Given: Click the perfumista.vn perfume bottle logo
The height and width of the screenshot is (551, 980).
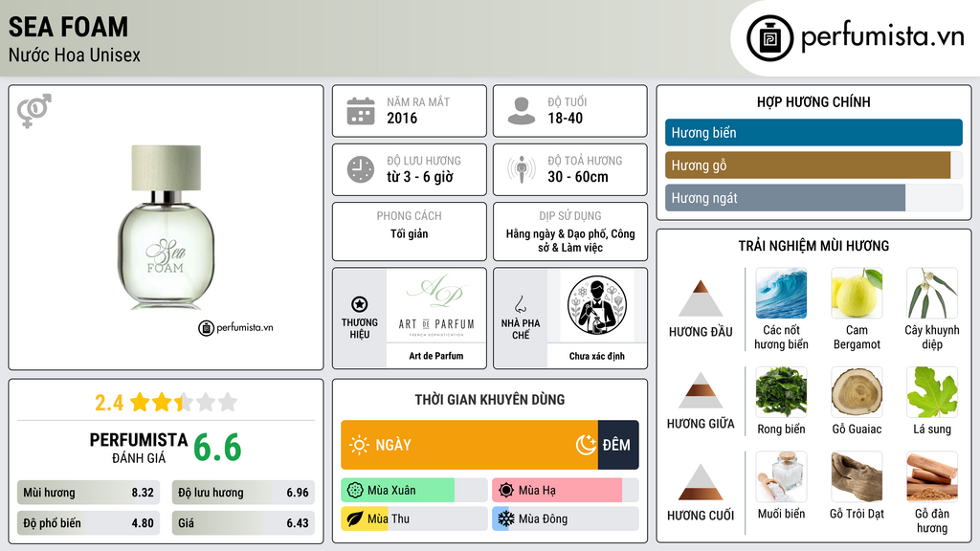Looking at the screenshot, I should coord(769,38).
